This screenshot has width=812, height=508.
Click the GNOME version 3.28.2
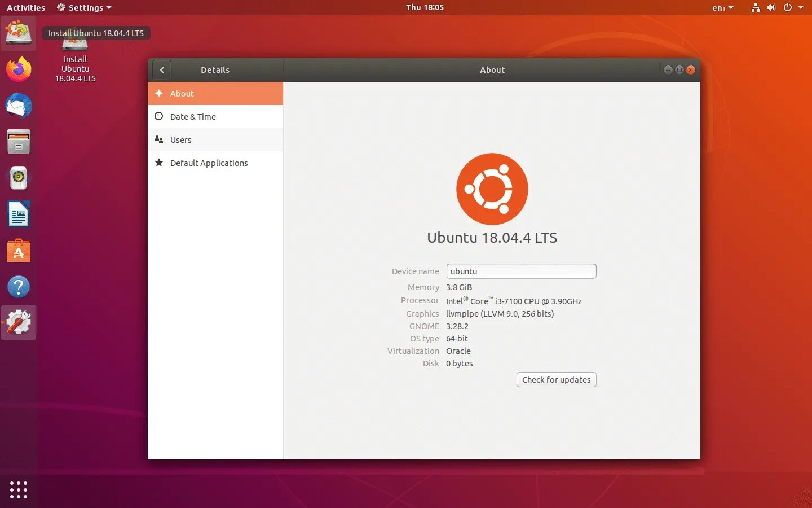[x=457, y=326]
